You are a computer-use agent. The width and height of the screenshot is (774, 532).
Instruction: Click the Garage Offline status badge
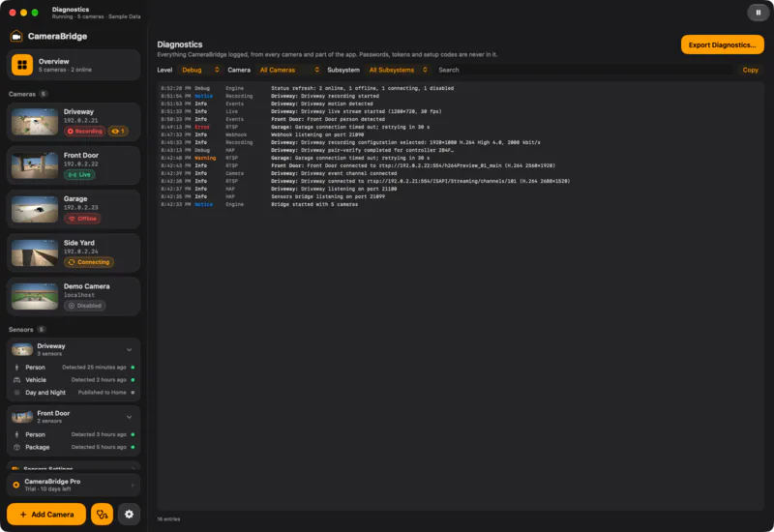coord(82,219)
